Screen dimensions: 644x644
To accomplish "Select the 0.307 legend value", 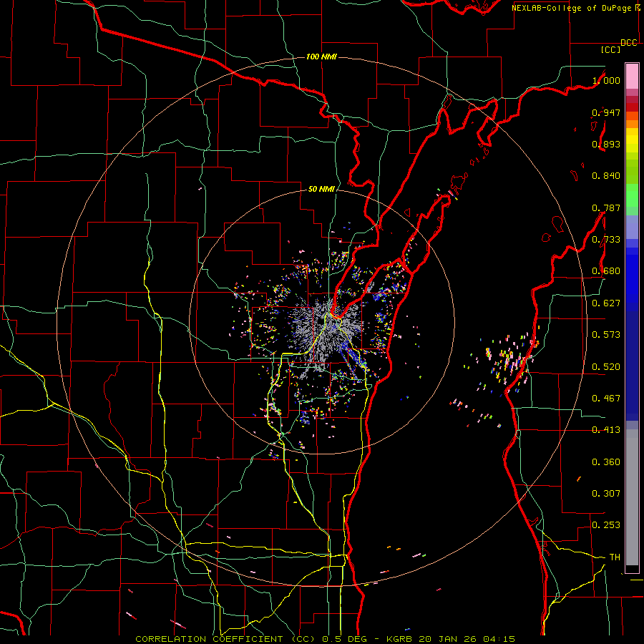I will pyautogui.click(x=606, y=493).
